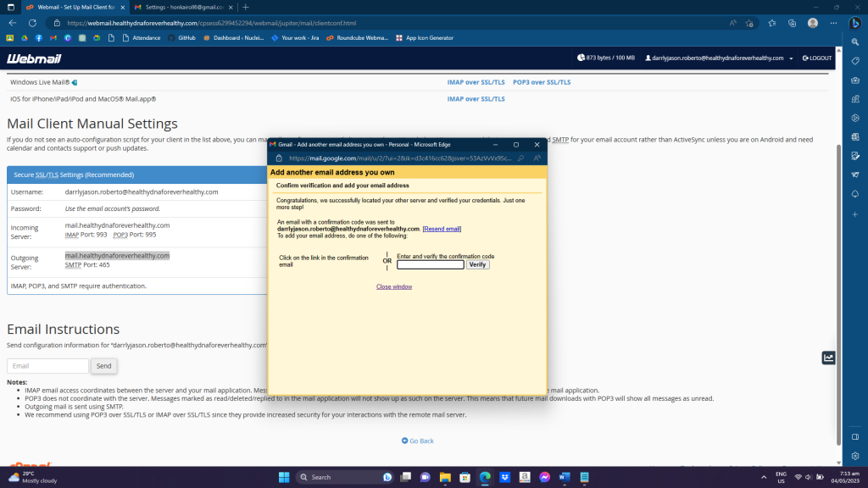This screenshot has height=488, width=868.
Task: Open the Edge sidebar toggle icon at bottom
Action: click(x=855, y=437)
